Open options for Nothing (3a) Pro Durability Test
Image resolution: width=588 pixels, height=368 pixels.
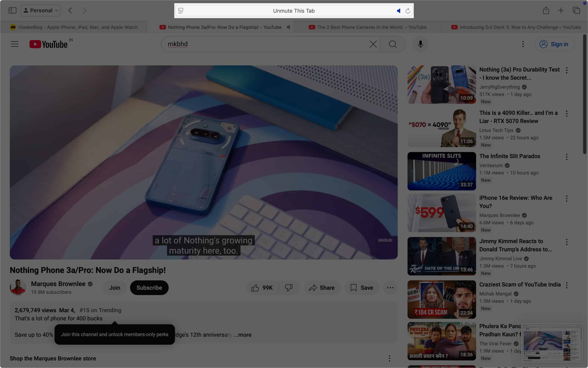[x=567, y=70]
